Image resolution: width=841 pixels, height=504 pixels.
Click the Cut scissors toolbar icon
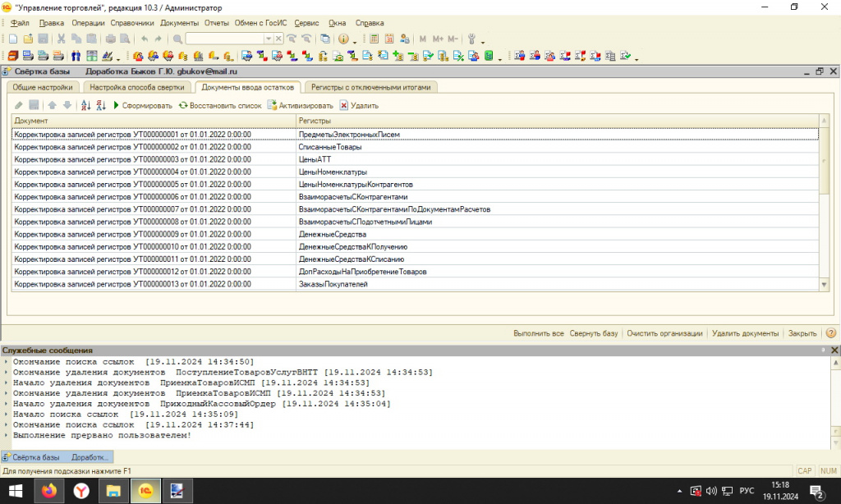(x=61, y=39)
